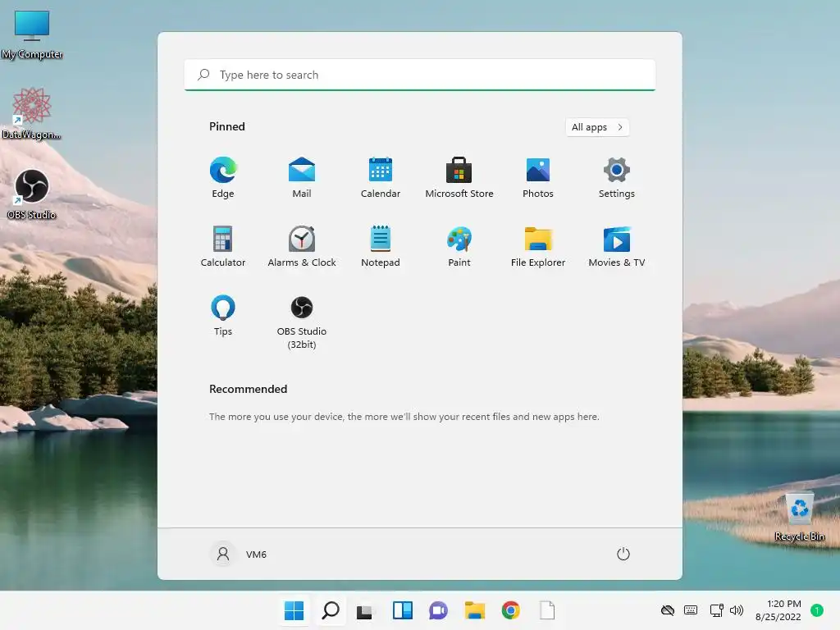Launch pinned OBS Studio (32bit)

pyautogui.click(x=302, y=322)
